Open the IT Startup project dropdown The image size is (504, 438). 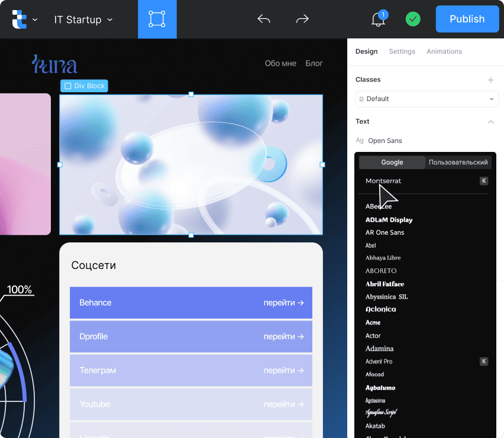[x=83, y=20]
